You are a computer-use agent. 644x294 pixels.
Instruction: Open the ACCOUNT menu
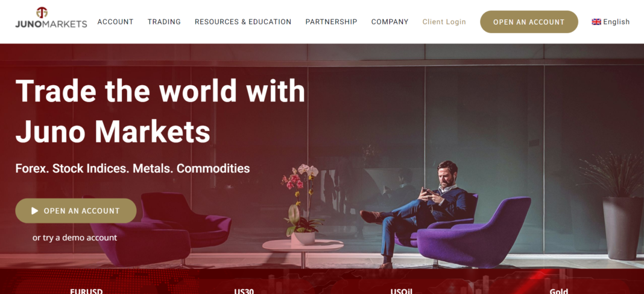coord(115,22)
